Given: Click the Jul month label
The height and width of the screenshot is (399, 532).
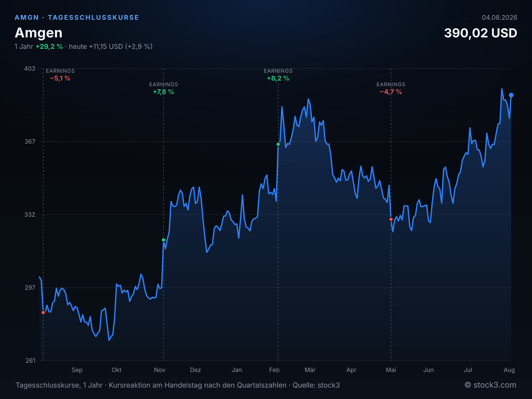Looking at the screenshot, I should pyautogui.click(x=468, y=370).
